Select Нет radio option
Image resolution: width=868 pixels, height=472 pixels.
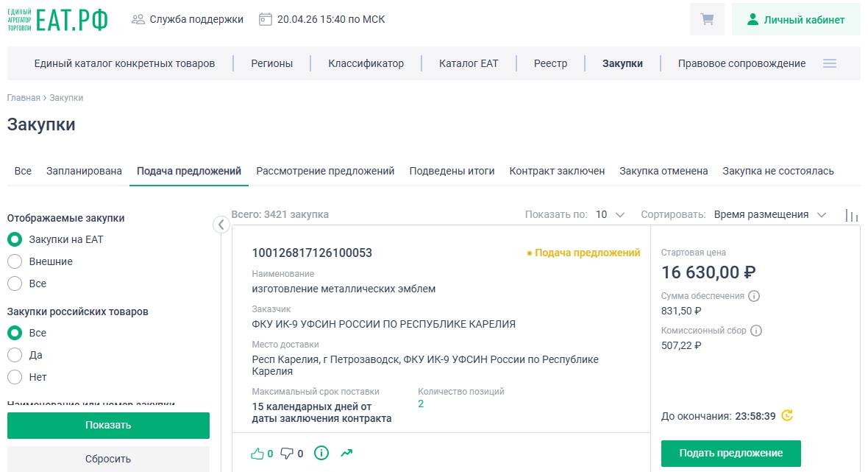[x=15, y=377]
